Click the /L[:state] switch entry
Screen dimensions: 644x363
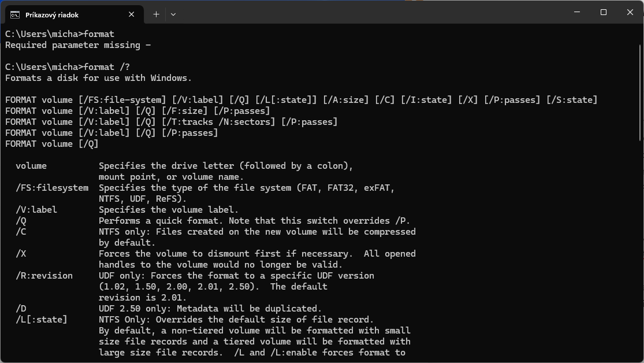tap(42, 320)
